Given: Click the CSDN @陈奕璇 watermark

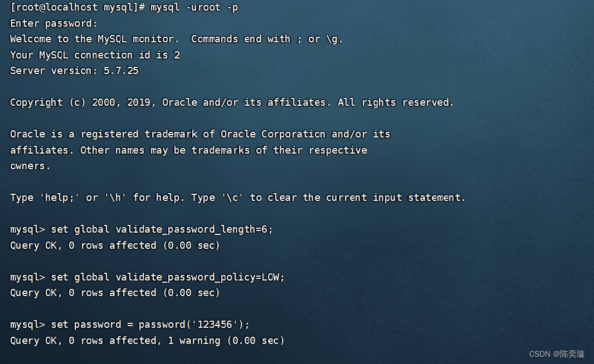Looking at the screenshot, I should pos(557,354).
